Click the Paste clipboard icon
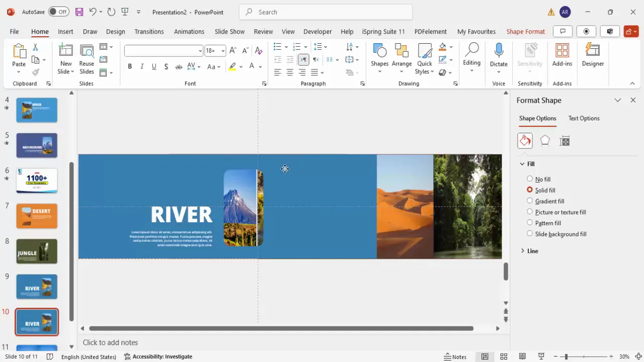This screenshot has height=362, width=644. [x=19, y=52]
